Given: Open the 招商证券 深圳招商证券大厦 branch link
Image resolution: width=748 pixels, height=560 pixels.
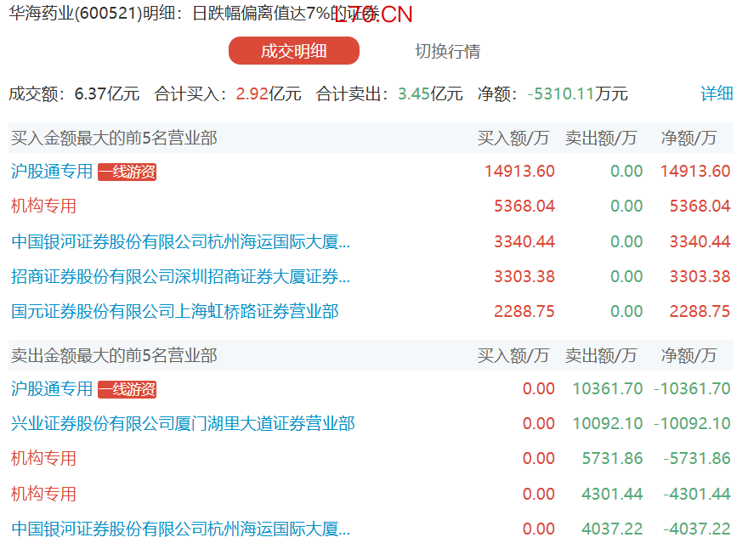Looking at the screenshot, I should point(180,277).
